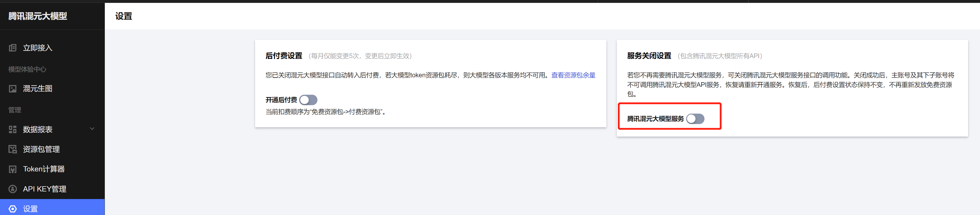
Task: Select the 资源包管理 icon
Action: pyautogui.click(x=13, y=149)
